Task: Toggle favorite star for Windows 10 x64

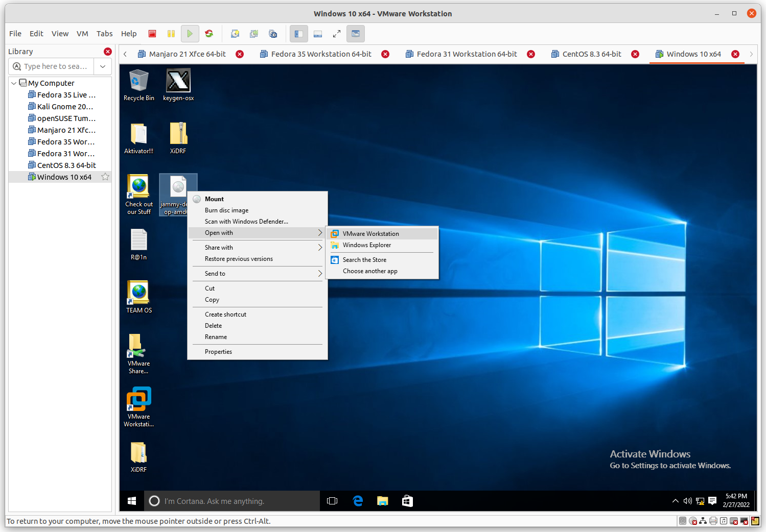Action: tap(105, 177)
